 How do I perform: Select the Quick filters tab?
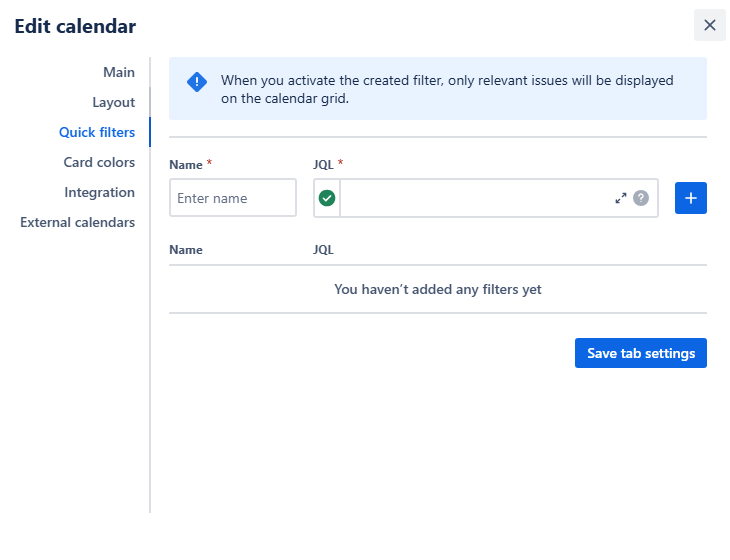[x=97, y=132]
